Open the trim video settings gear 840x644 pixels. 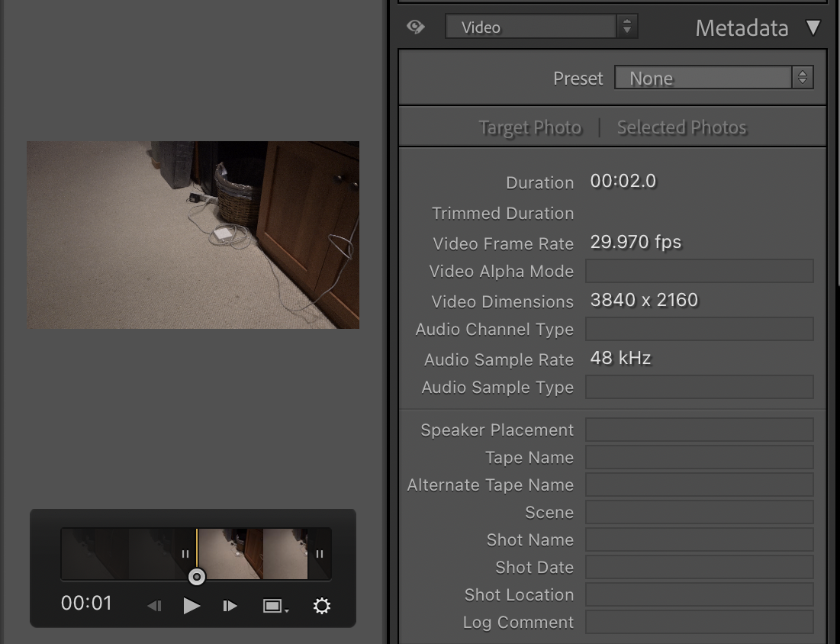tap(321, 605)
